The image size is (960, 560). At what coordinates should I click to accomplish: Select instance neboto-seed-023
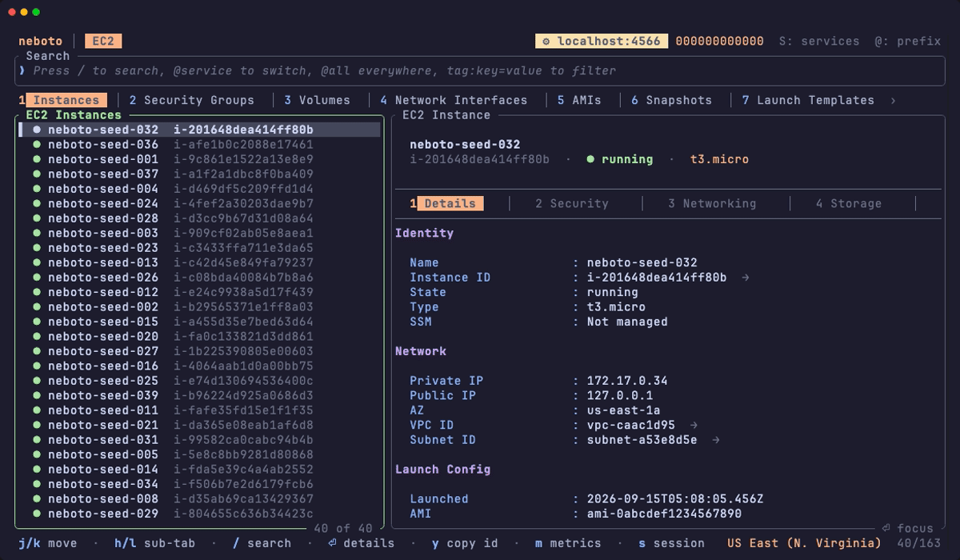click(199, 248)
